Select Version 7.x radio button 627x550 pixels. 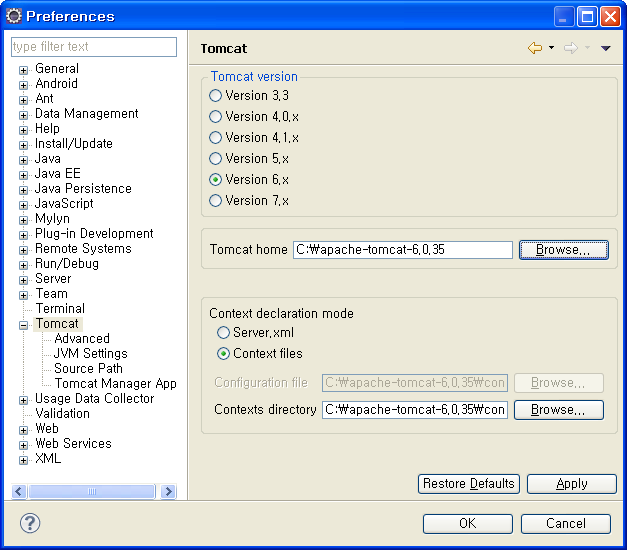216,200
